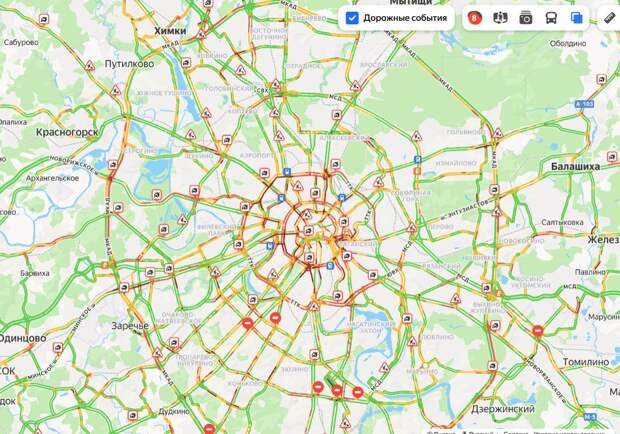Click the A-103 highway shield
Viewport: 620px width, 434px height.
pos(584,104)
